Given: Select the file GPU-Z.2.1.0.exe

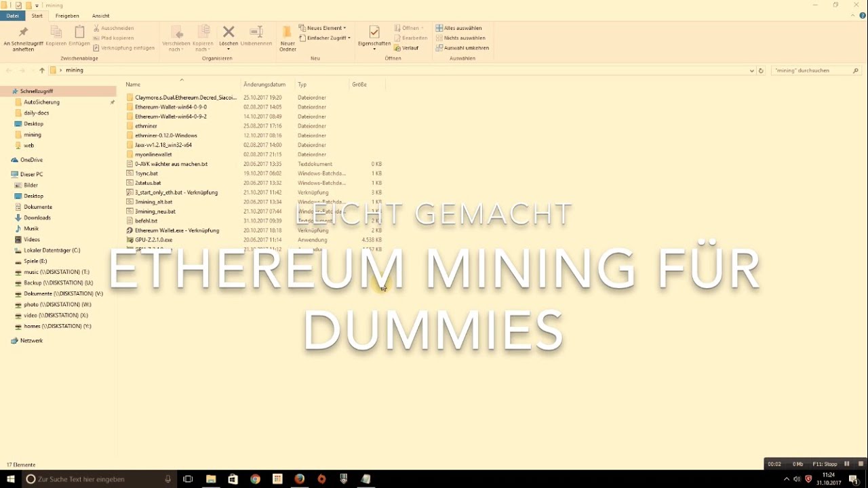Looking at the screenshot, I should point(153,240).
